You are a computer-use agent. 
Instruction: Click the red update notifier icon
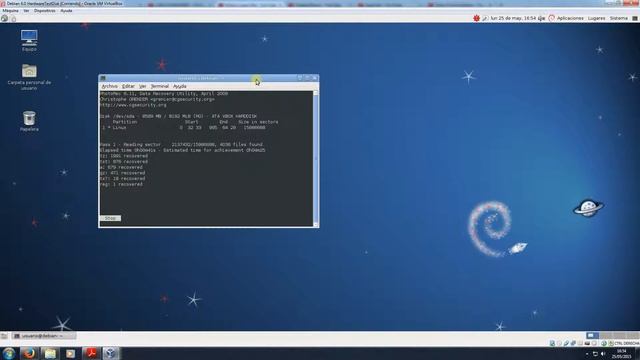pyautogui.click(x=476, y=18)
